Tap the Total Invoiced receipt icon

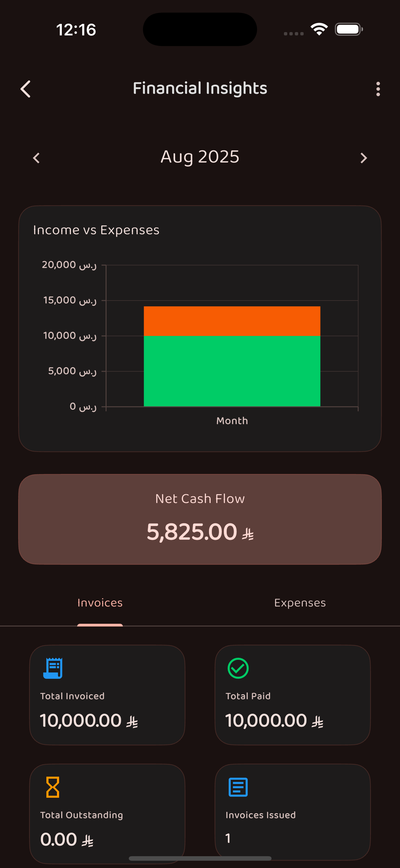(53, 668)
